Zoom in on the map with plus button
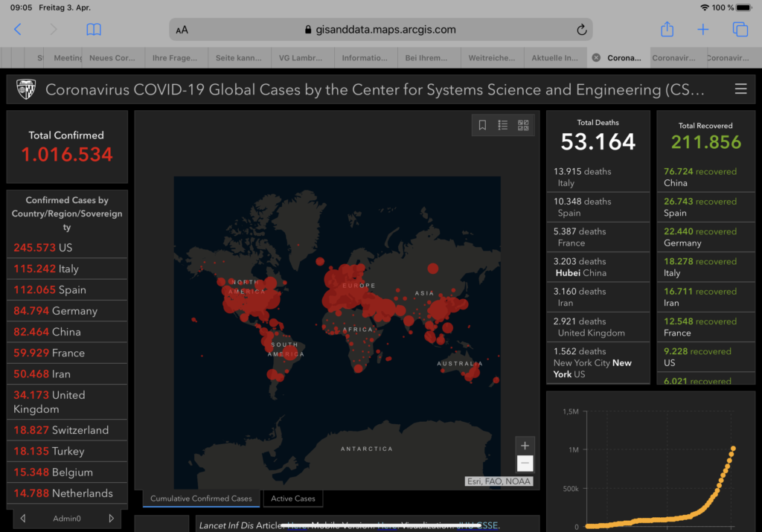 pyautogui.click(x=525, y=445)
